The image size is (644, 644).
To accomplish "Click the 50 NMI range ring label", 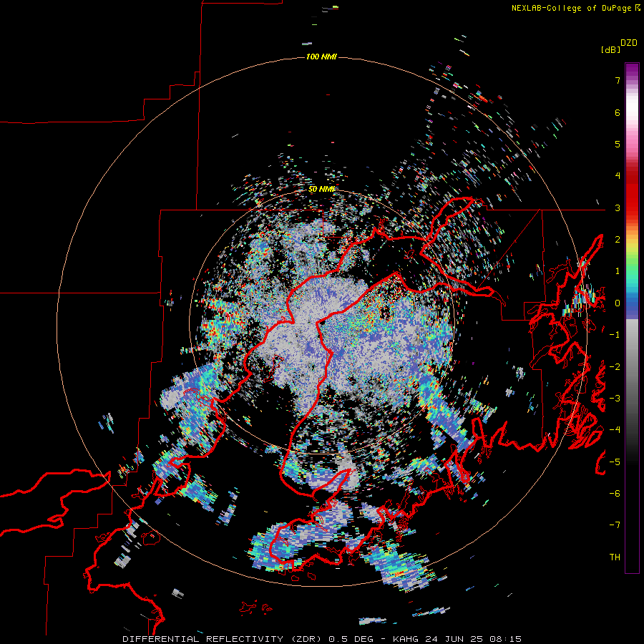I will (321, 190).
